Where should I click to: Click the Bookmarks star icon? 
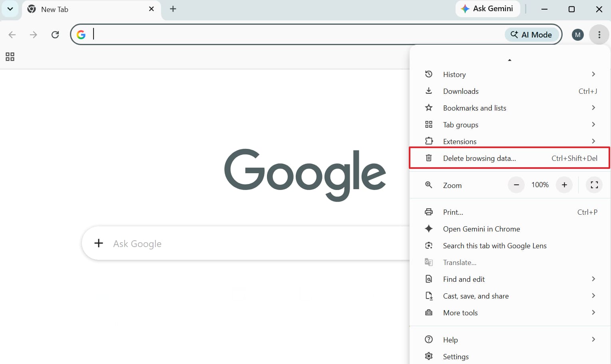tap(429, 108)
